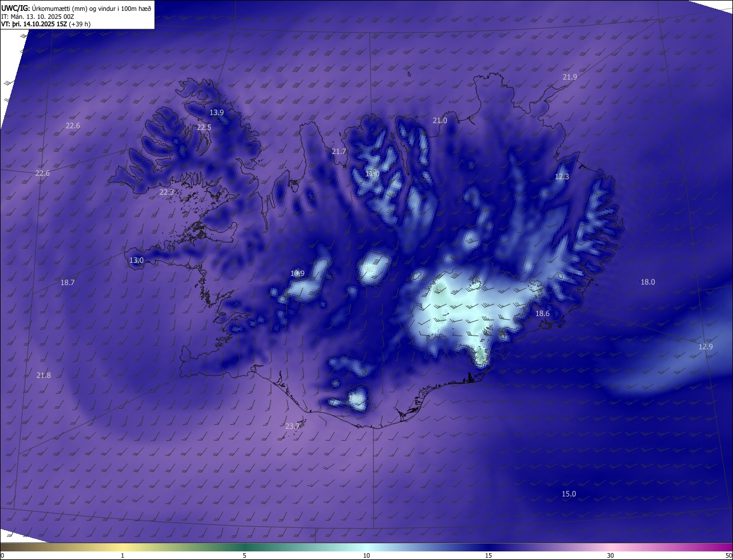Screen dimensions: 733x560
Task: Click the value 10.9 on the map
Action: point(297,274)
